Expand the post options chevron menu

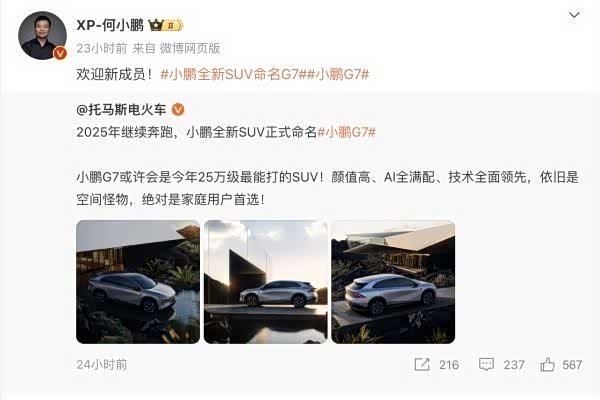click(574, 15)
